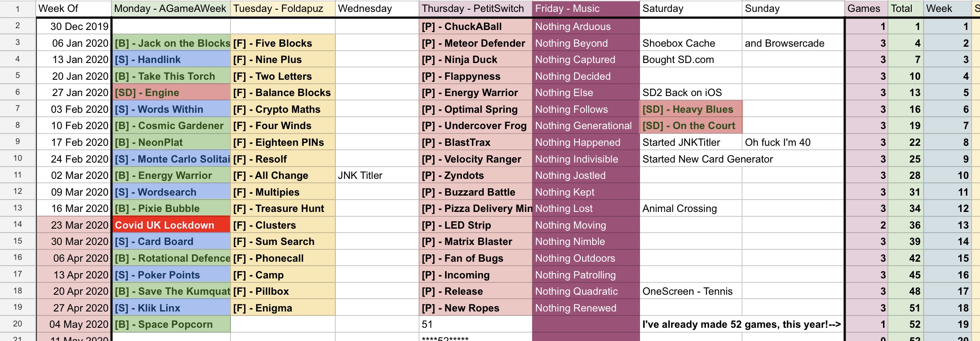980x341 pixels.
Task: Click the '[B] - Space Popcorn' cell
Action: 171,324
